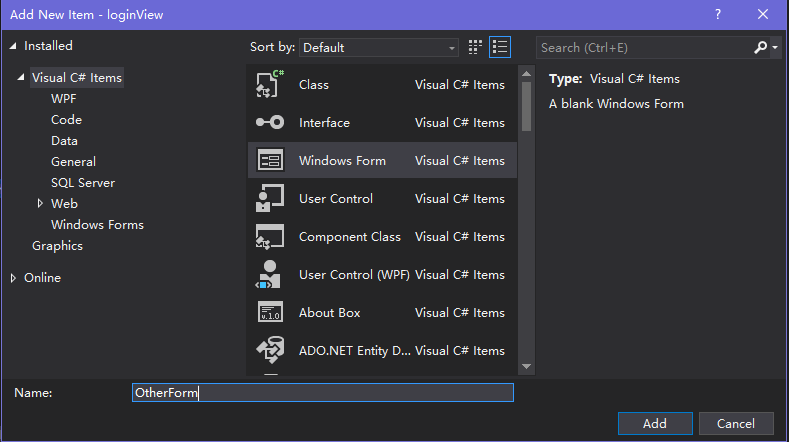789x442 pixels.
Task: Click the Cancel button
Action: (x=736, y=423)
